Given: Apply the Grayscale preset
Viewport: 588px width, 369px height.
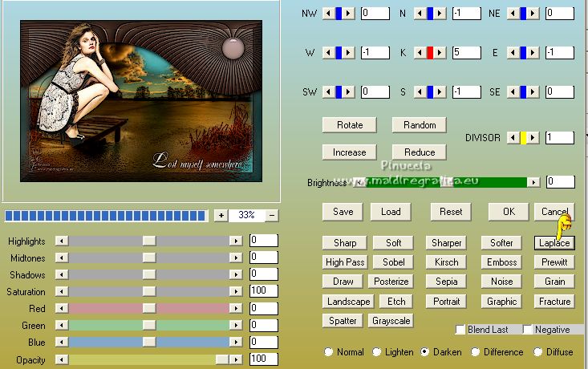Looking at the screenshot, I should coord(391,321).
